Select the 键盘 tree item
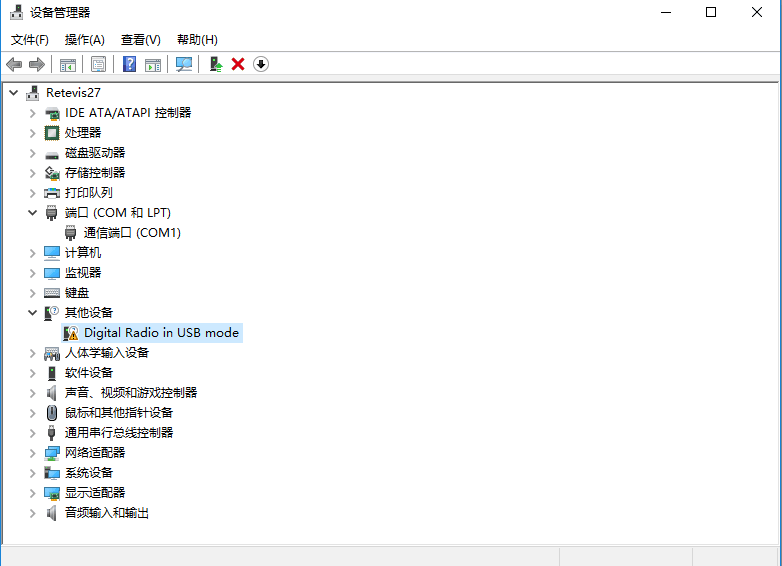Screen dimensions: 782x566 (77, 293)
